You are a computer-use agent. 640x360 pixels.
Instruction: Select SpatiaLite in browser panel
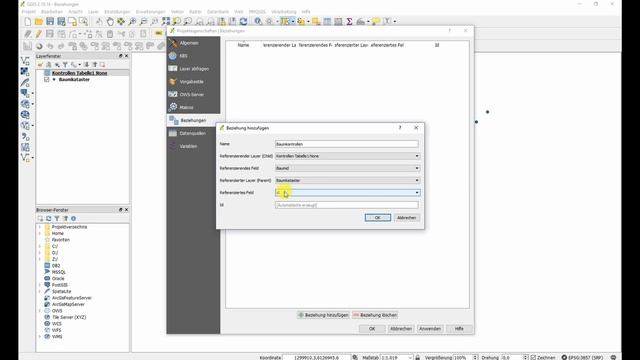coord(62,291)
